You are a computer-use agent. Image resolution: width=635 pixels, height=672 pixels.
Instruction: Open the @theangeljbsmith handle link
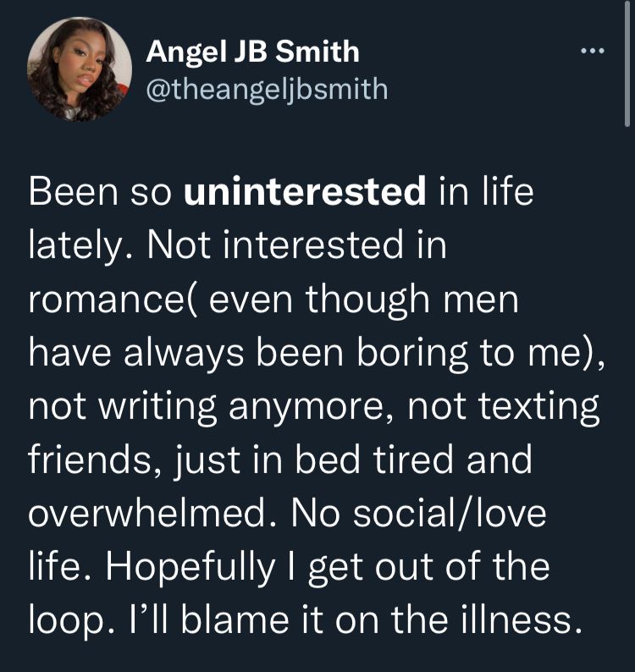pos(267,90)
